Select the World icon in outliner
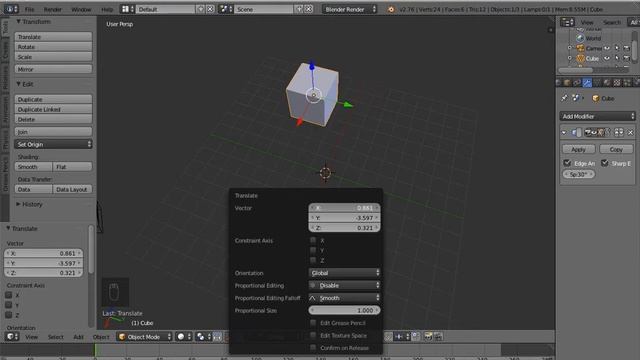The image size is (640, 360). pyautogui.click(x=580, y=38)
